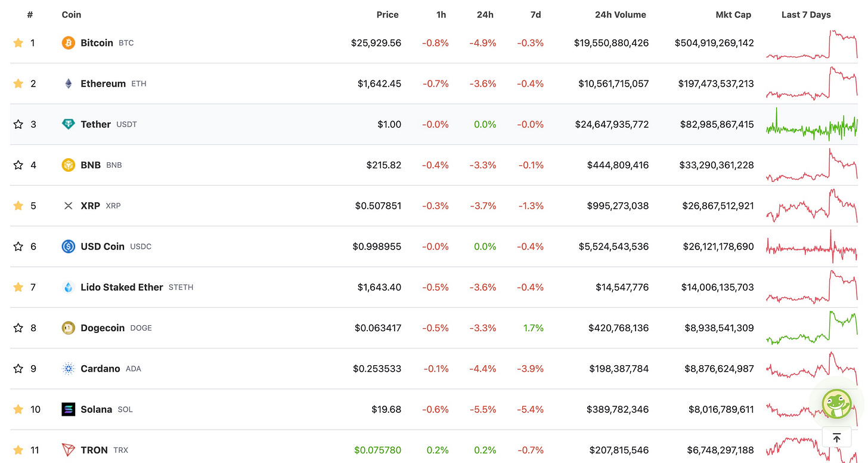
Task: Click Cardano 24h volume $198,387,784
Action: [618, 369]
